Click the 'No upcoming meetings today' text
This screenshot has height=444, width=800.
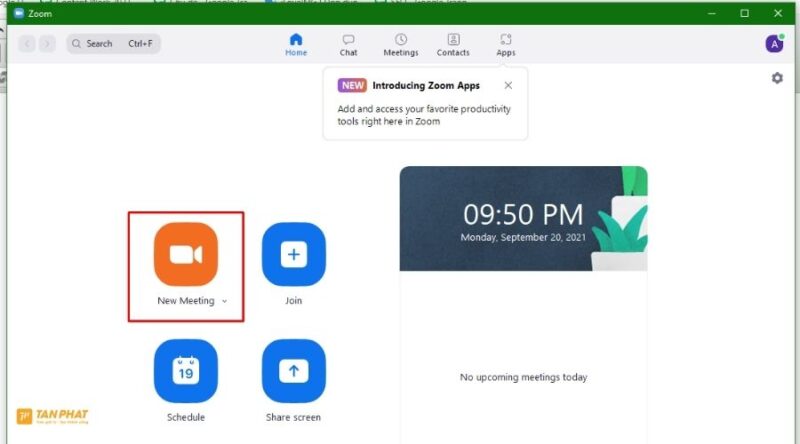(x=523, y=377)
